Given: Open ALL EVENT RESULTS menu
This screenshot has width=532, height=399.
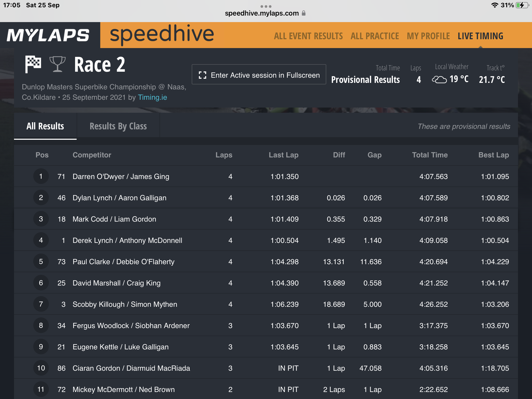Looking at the screenshot, I should pyautogui.click(x=308, y=36).
